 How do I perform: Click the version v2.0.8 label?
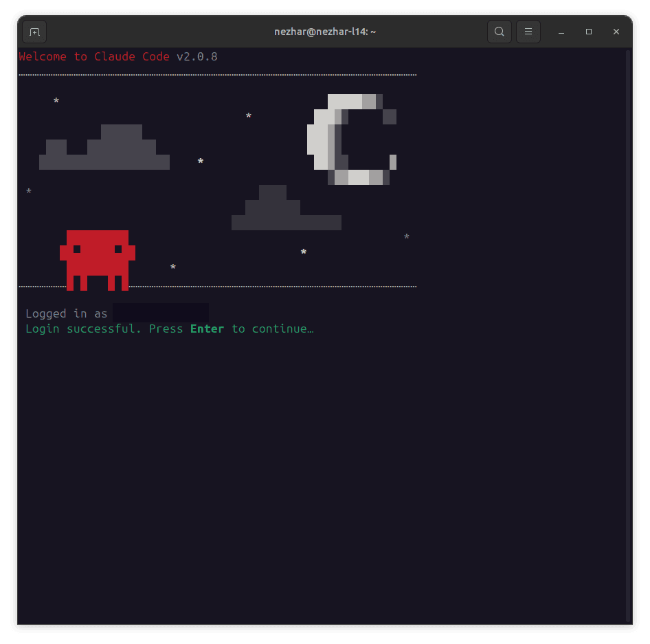(197, 57)
